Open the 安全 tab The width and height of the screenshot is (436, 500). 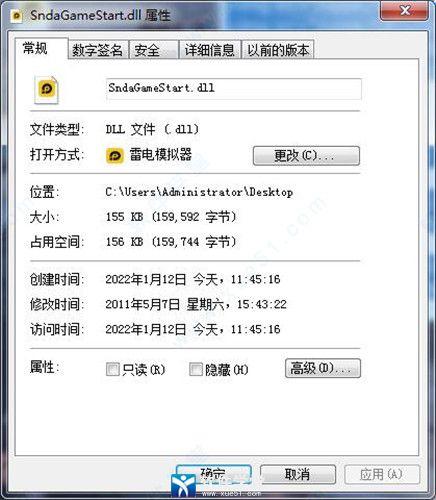tap(153, 50)
